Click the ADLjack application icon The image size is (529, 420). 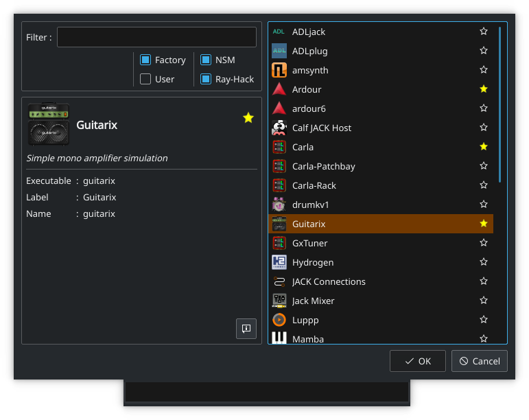coord(279,32)
